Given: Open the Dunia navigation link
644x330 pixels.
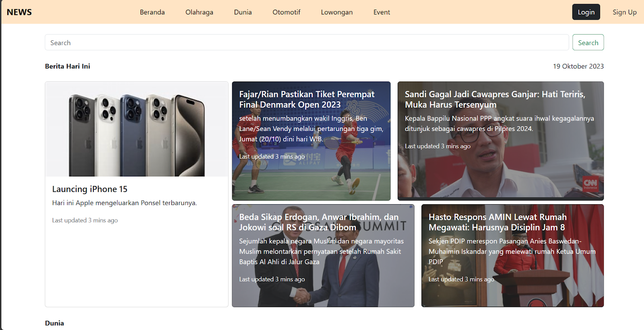Looking at the screenshot, I should point(243,12).
